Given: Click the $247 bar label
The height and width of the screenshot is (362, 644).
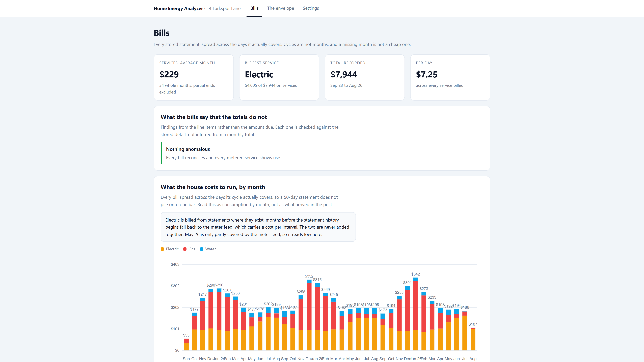Looking at the screenshot, I should click(202, 295).
